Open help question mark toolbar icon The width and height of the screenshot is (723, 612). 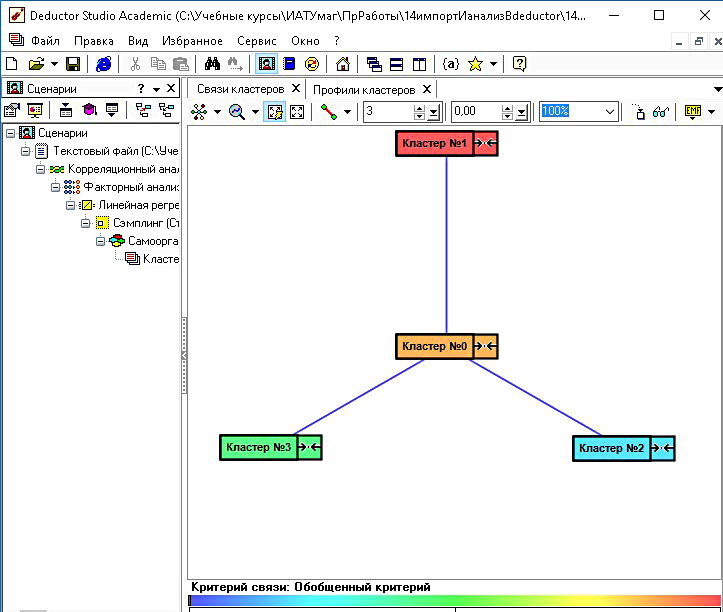pyautogui.click(x=519, y=64)
